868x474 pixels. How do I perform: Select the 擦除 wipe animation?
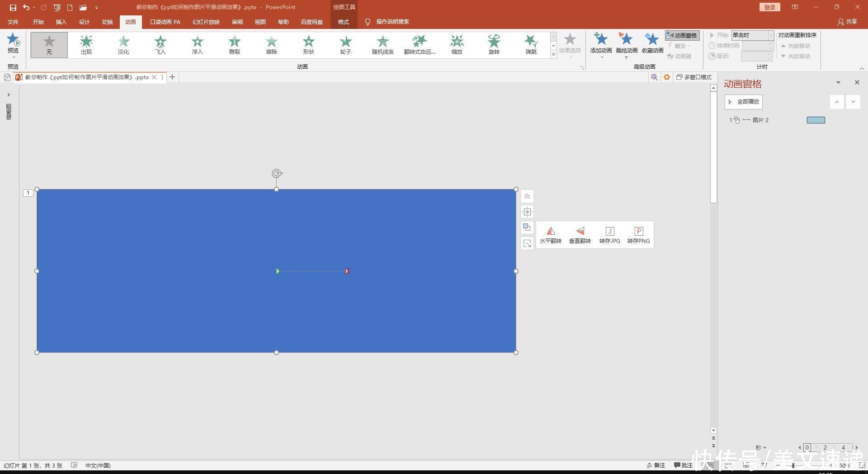coord(272,45)
